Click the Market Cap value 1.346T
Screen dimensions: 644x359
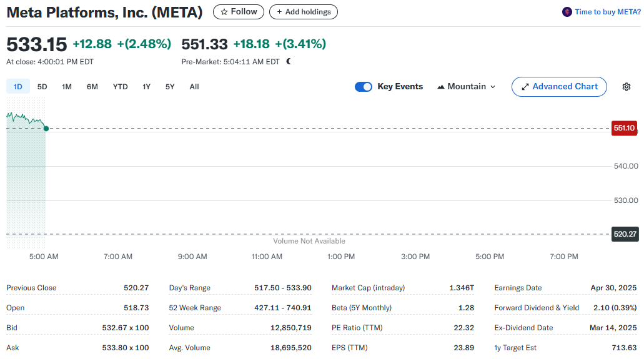coord(462,288)
